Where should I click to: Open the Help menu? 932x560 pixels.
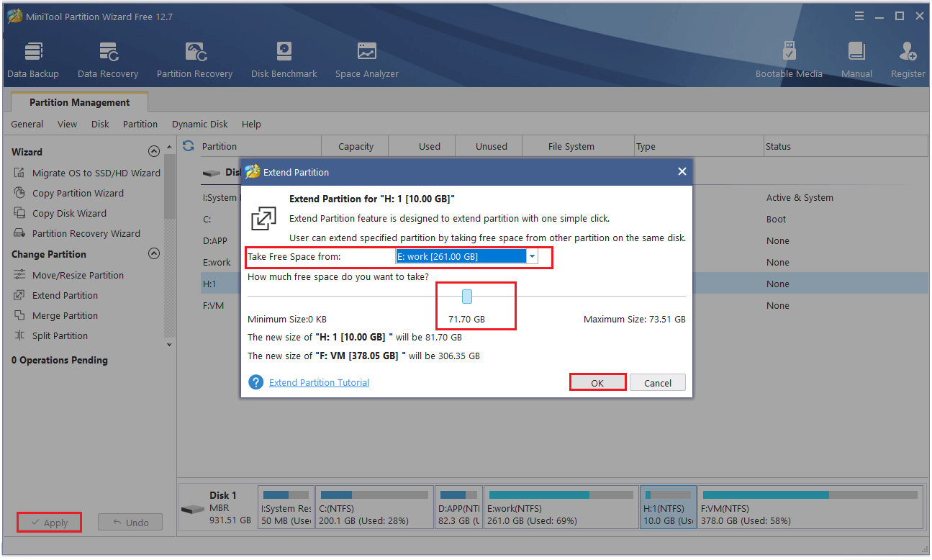251,124
